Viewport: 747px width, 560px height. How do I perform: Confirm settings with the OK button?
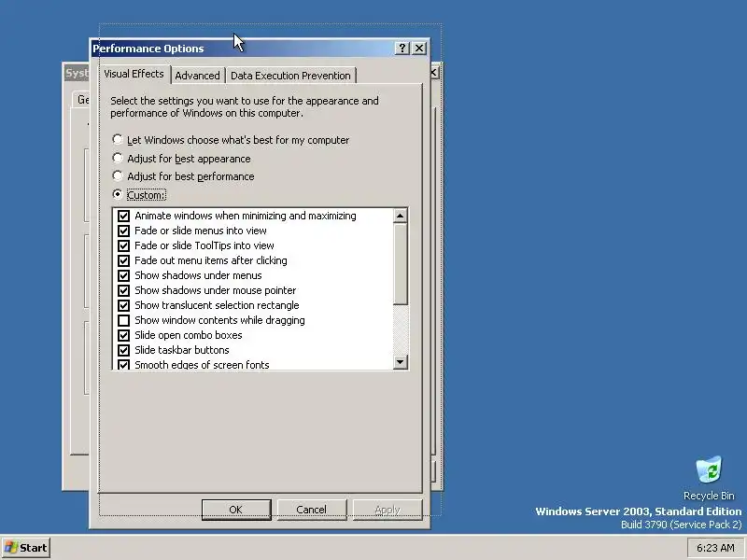236,510
